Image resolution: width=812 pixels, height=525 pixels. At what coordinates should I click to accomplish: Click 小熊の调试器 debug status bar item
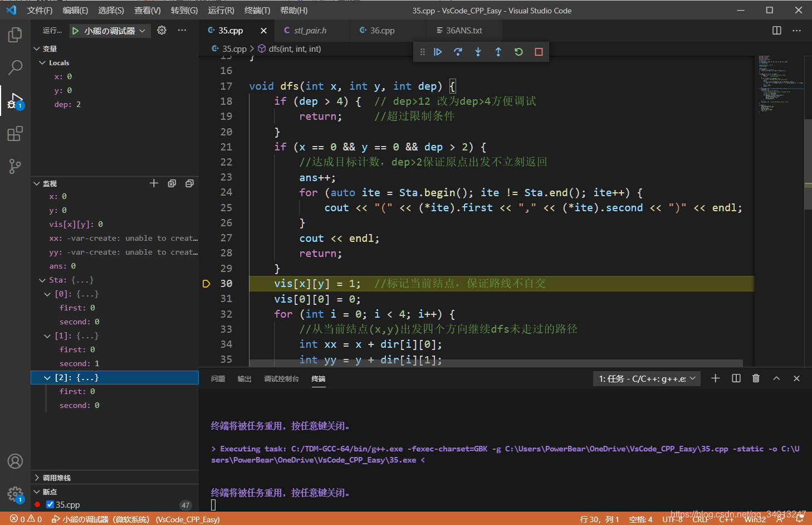pos(135,519)
